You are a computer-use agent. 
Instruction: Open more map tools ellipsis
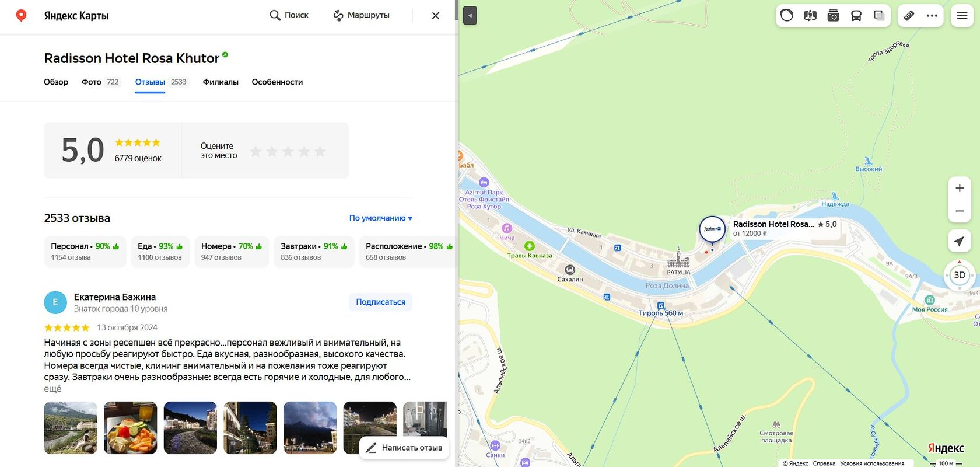pyautogui.click(x=932, y=15)
